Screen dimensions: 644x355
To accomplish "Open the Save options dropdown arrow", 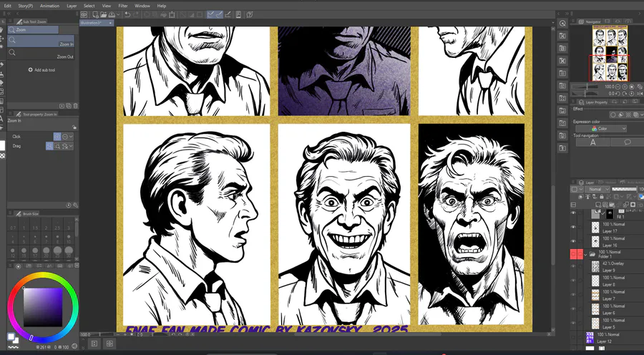I will [x=118, y=15].
